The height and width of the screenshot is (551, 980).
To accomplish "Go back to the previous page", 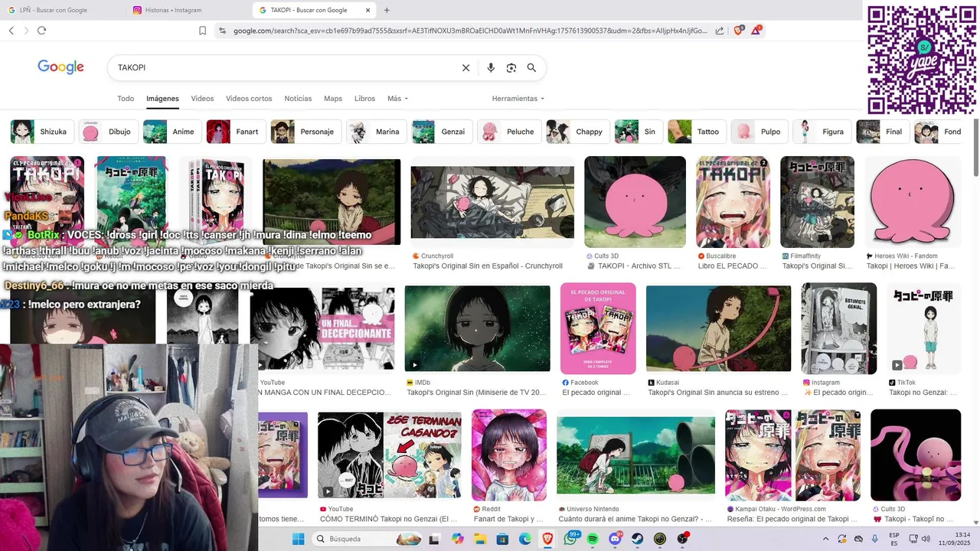I will (11, 31).
